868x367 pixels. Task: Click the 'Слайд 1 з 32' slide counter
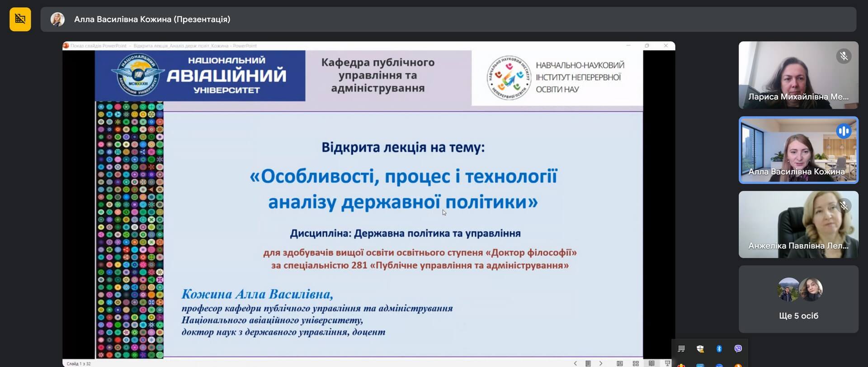[x=79, y=363]
